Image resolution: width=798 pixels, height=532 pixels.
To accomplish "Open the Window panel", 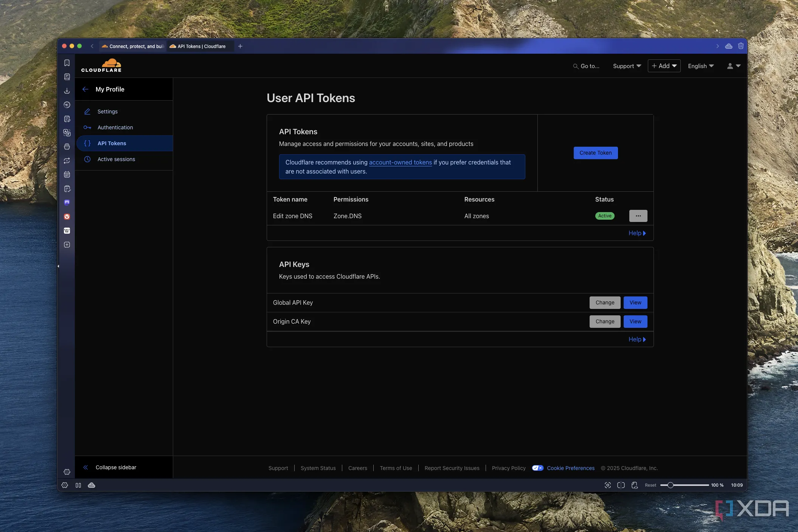I will coord(67,147).
